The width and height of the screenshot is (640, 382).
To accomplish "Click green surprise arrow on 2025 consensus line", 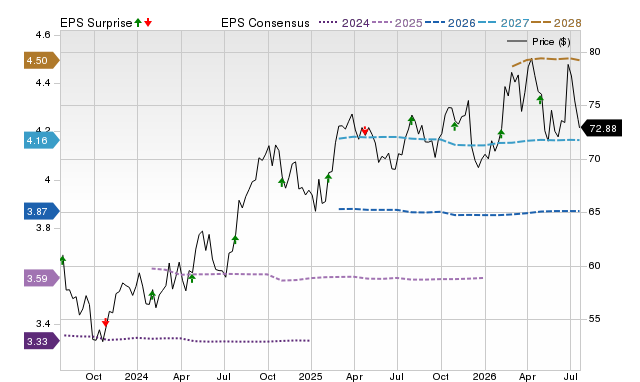I will point(192,279).
